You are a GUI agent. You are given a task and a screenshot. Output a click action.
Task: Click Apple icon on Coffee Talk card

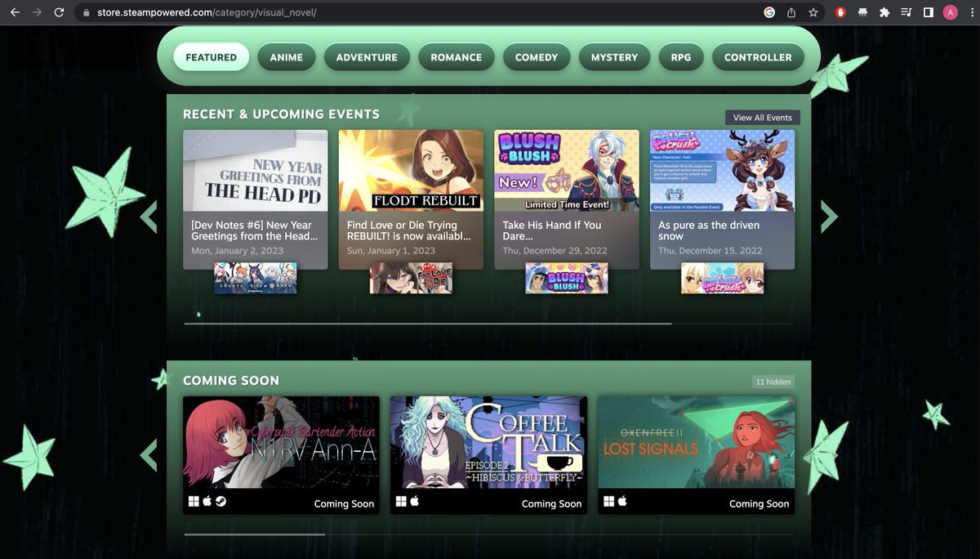click(x=414, y=500)
